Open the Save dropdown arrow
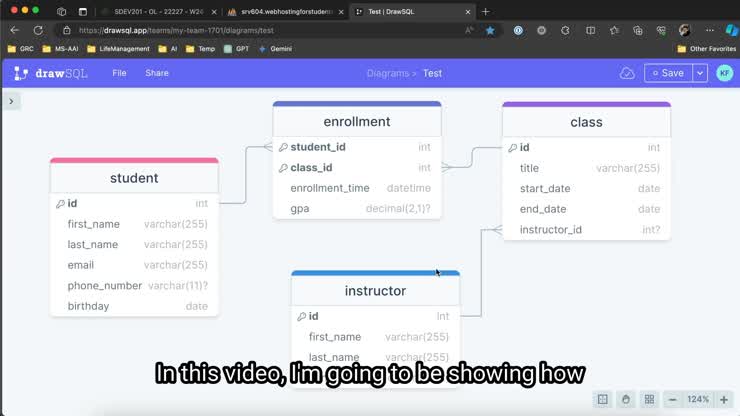The height and width of the screenshot is (416, 740). point(700,73)
